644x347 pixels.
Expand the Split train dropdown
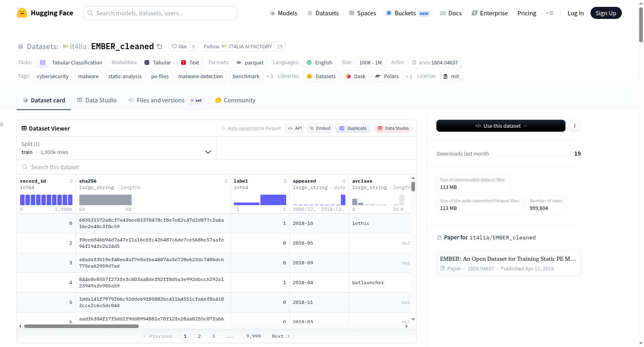(117, 148)
